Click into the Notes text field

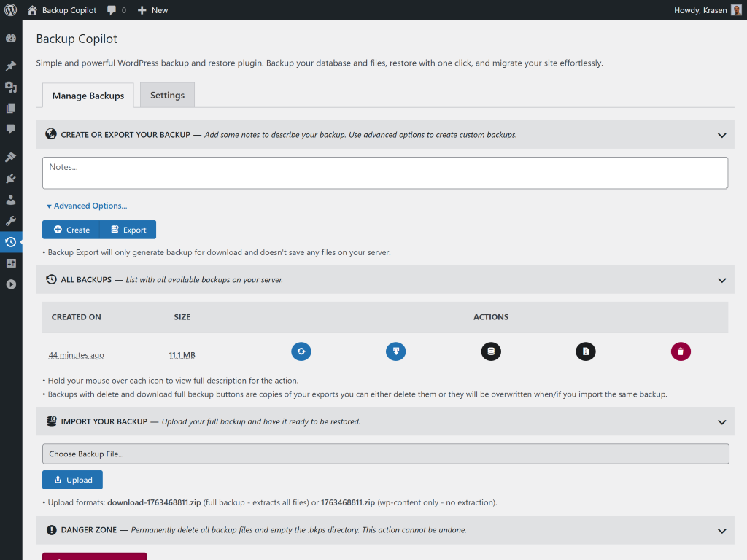pyautogui.click(x=385, y=173)
